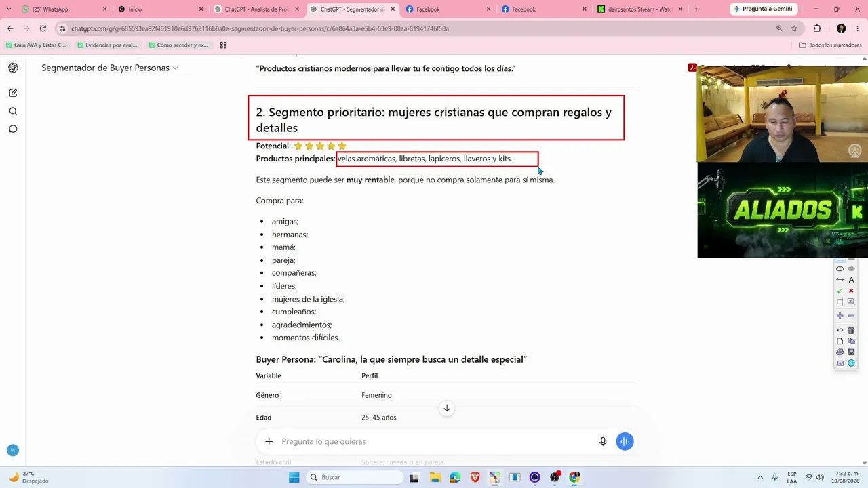Switch to the first Facebook tab
868x488 pixels.
click(x=448, y=9)
